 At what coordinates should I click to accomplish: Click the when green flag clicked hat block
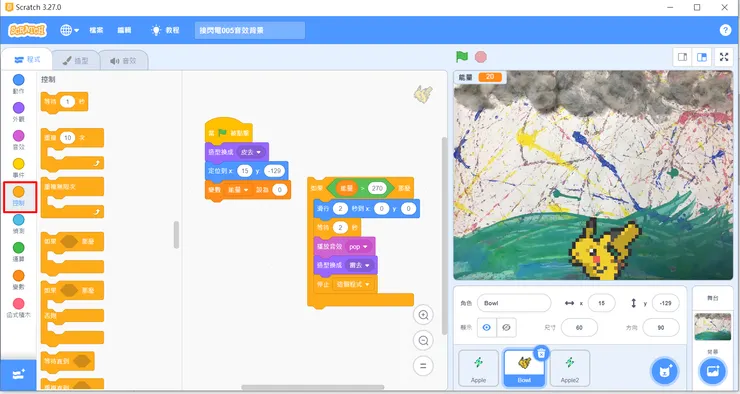[228, 131]
